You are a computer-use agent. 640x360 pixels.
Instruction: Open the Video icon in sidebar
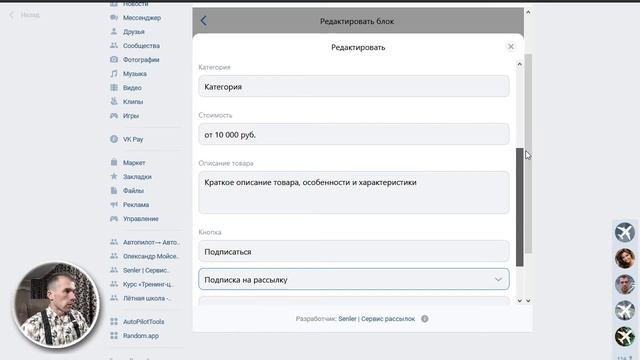114,87
